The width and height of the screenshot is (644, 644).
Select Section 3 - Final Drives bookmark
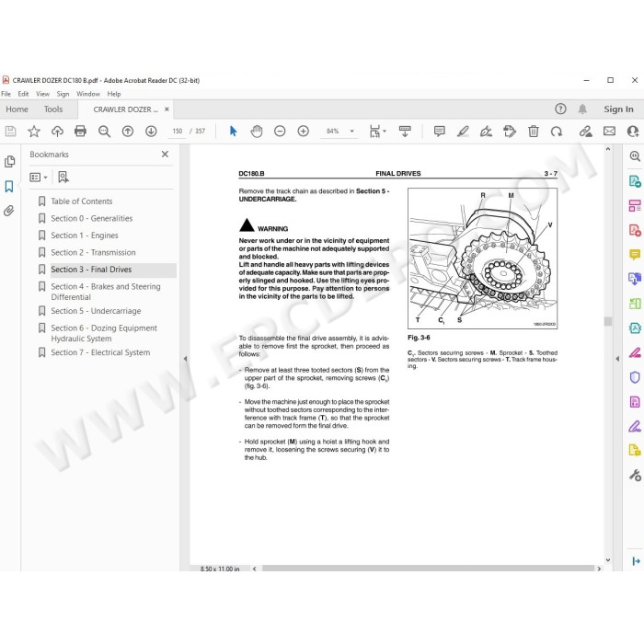[x=91, y=270]
